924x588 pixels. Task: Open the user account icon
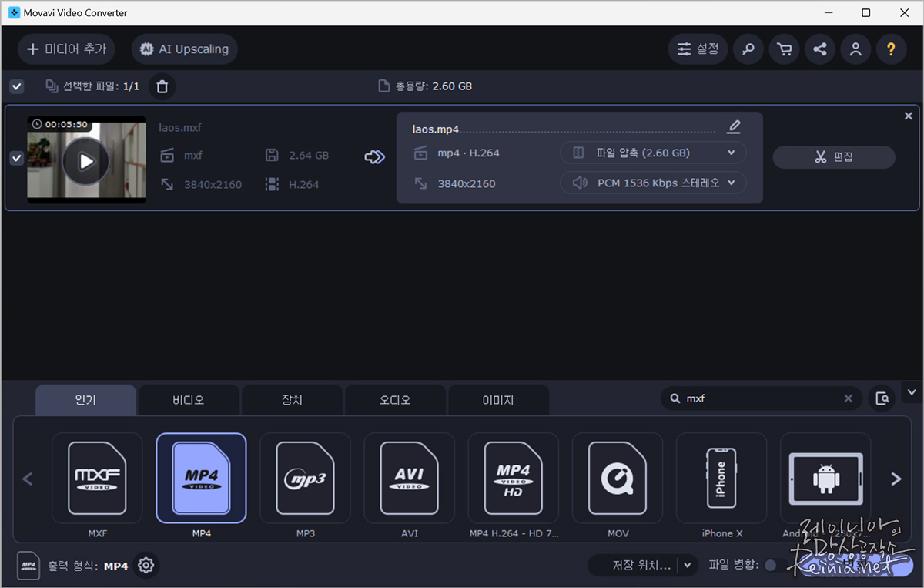tap(855, 49)
